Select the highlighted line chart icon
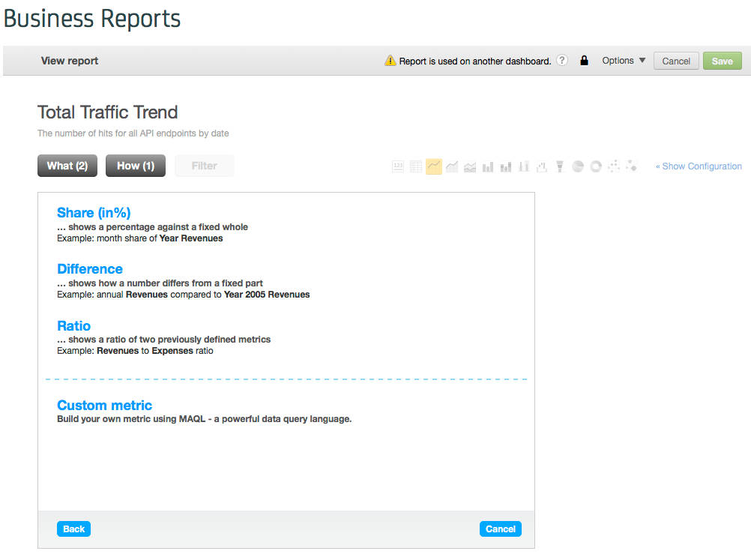 pos(434,166)
